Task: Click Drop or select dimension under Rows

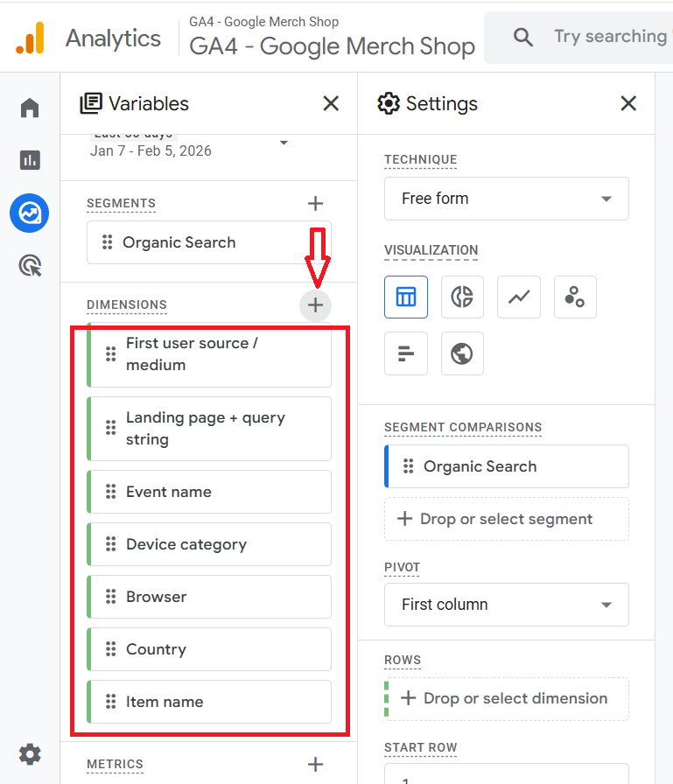Action: click(507, 698)
